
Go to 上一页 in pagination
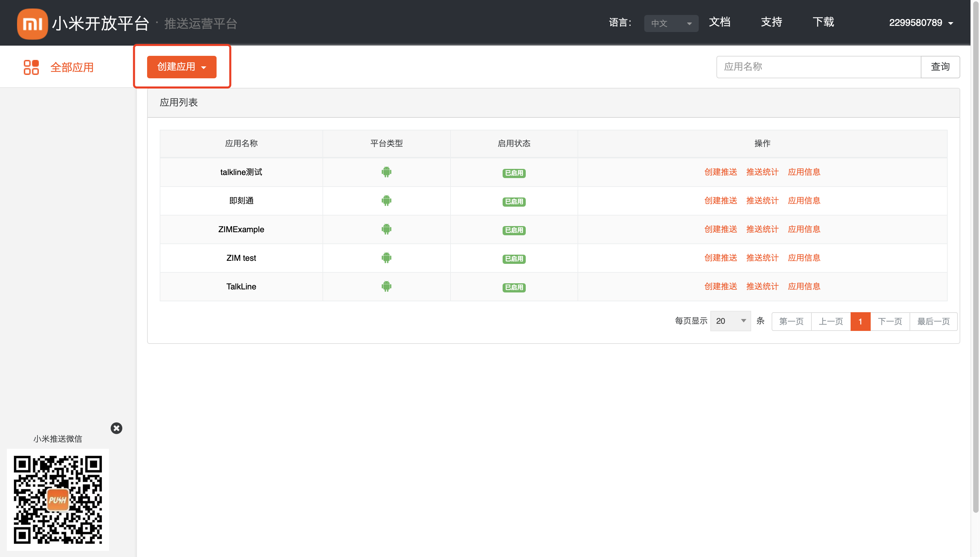pos(831,321)
